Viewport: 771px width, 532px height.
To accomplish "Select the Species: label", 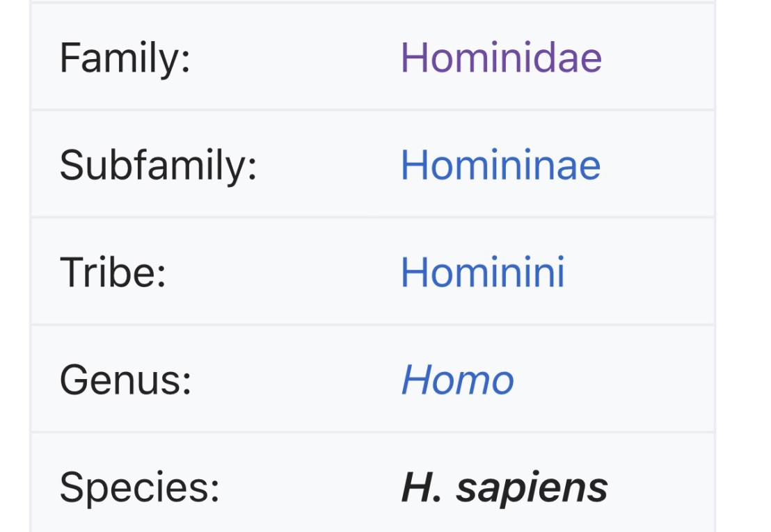I will click(x=139, y=487).
